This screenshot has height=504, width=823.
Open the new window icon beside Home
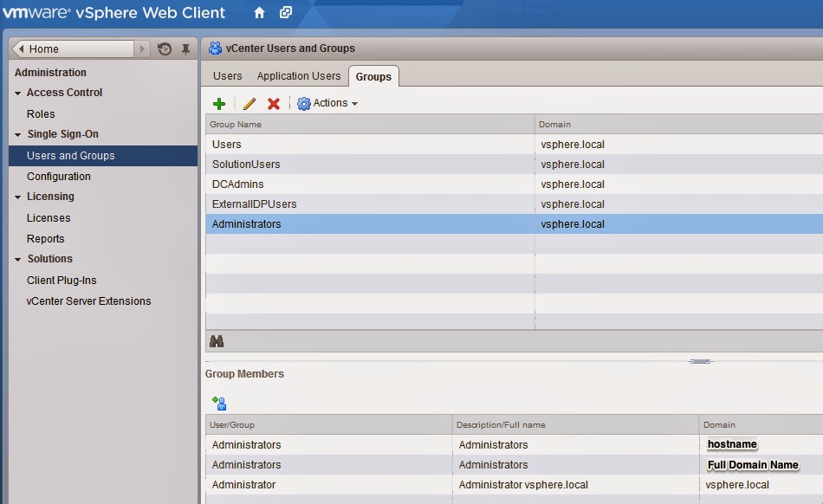click(286, 12)
